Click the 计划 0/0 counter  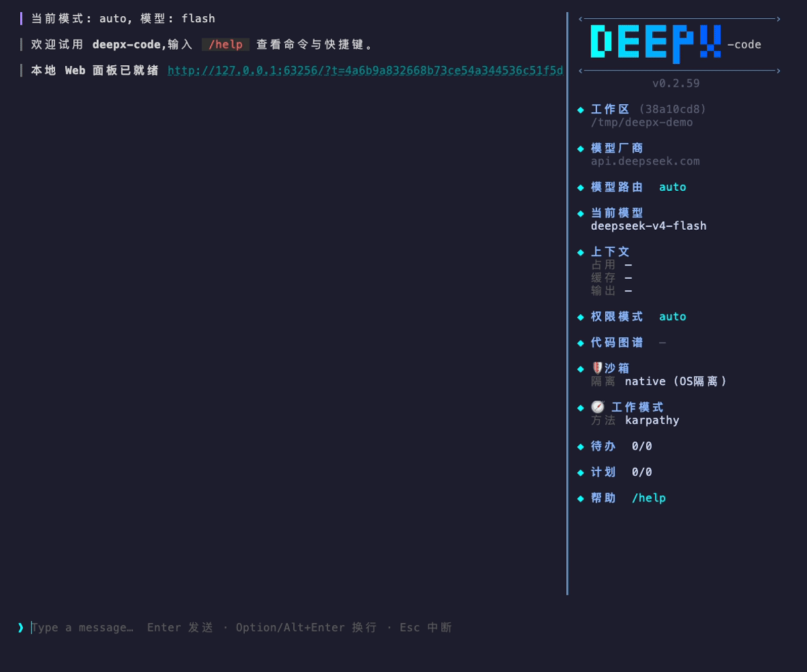pos(621,472)
